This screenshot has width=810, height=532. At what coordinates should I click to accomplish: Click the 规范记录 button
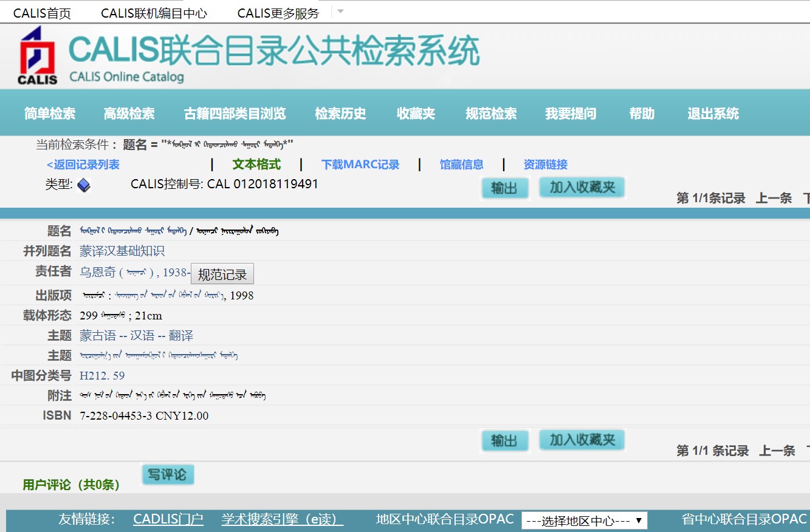click(x=222, y=275)
